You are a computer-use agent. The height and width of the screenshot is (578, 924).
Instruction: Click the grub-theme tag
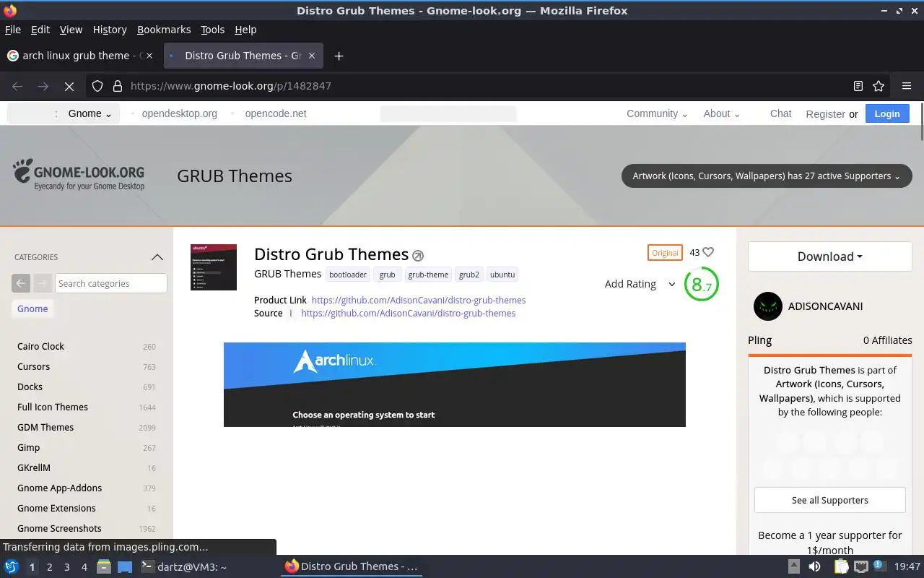point(428,275)
